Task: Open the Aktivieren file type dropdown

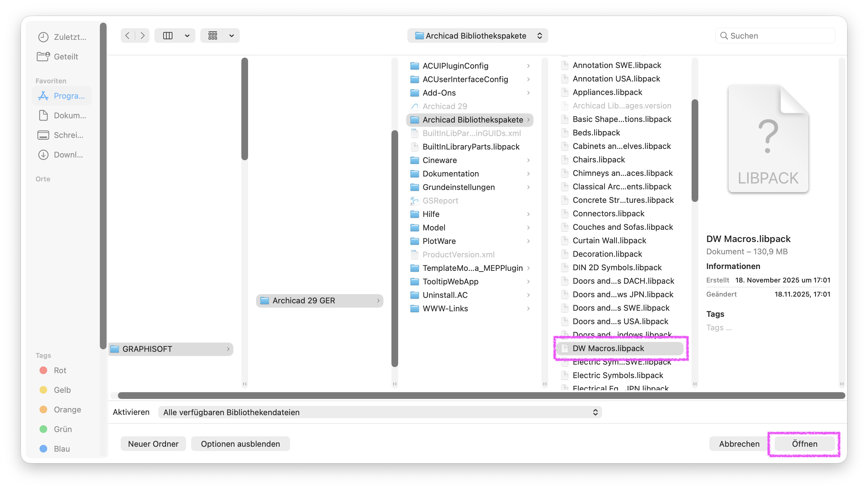Action: point(380,412)
